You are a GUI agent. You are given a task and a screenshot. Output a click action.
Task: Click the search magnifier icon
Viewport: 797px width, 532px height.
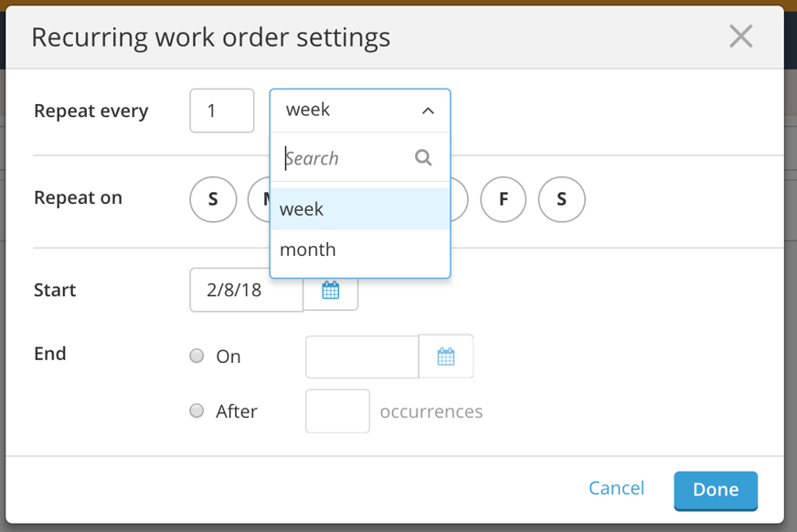[423, 157]
